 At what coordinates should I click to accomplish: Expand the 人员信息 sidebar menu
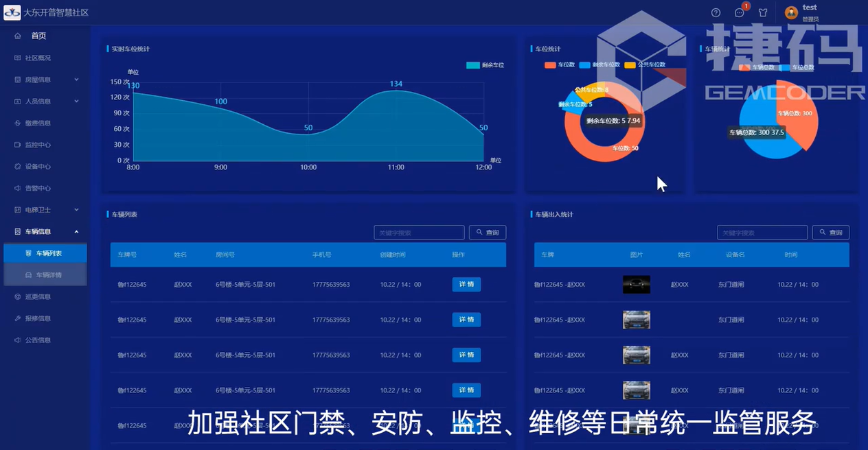coord(45,102)
